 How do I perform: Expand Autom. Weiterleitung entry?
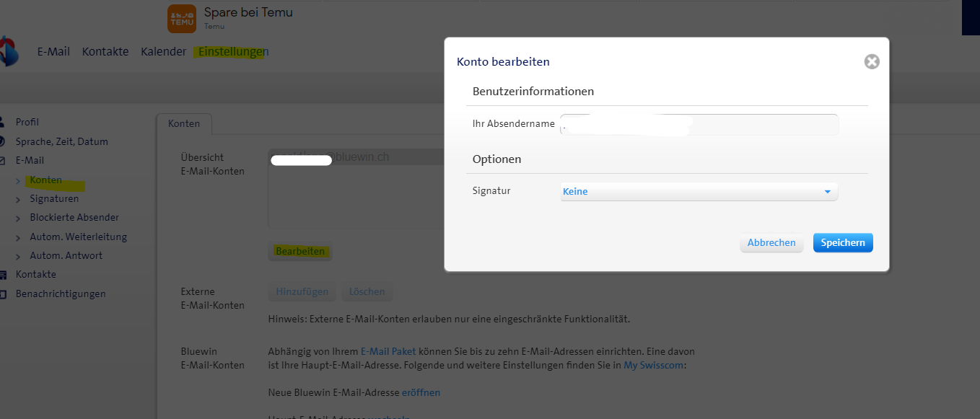[78, 237]
